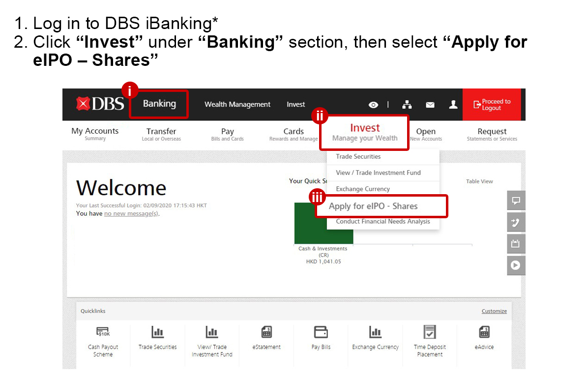The width and height of the screenshot is (588, 378).
Task: Click Proceed to Logout button
Action: tap(492, 105)
